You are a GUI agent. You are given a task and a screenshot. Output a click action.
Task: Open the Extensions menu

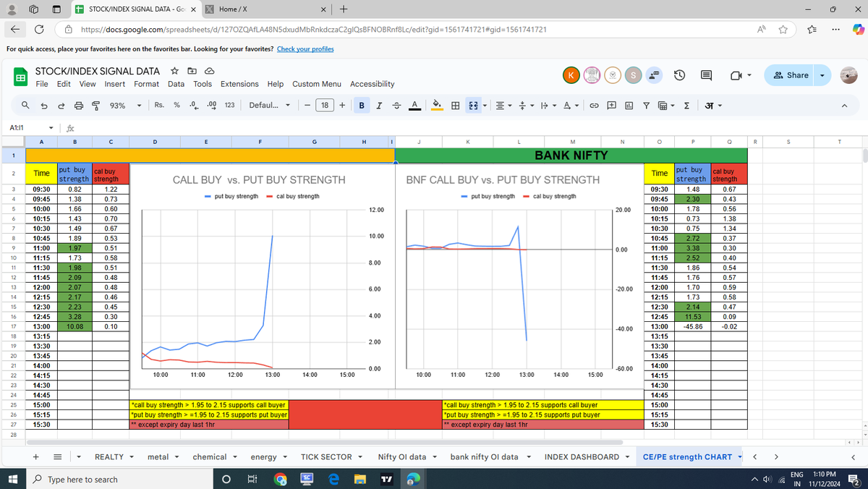pyautogui.click(x=239, y=84)
